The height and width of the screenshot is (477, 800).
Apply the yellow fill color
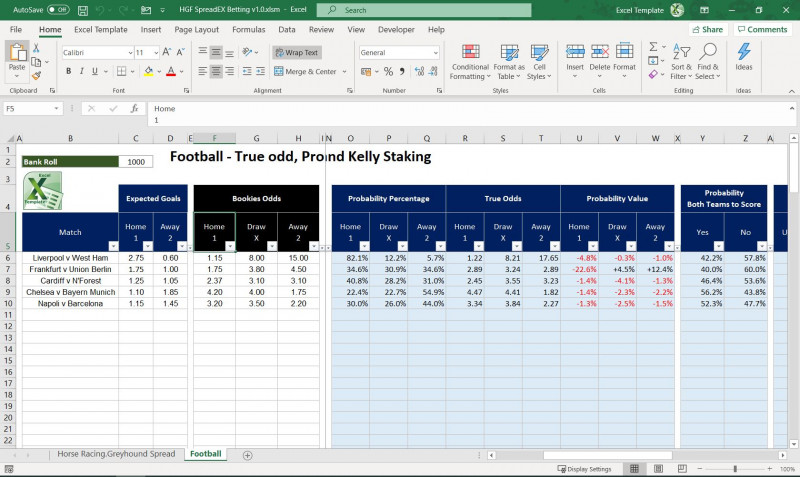pos(148,71)
